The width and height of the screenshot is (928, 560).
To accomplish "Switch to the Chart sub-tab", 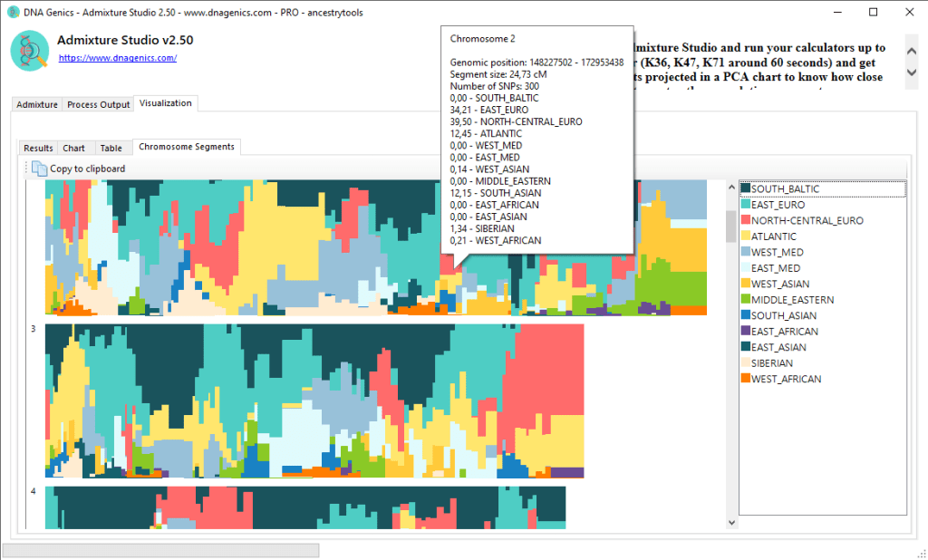I will pos(75,148).
